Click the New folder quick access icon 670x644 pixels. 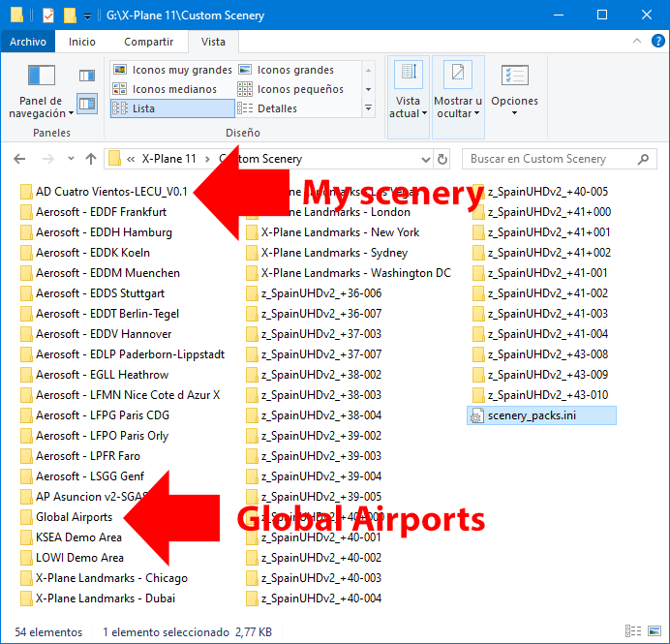[70, 15]
